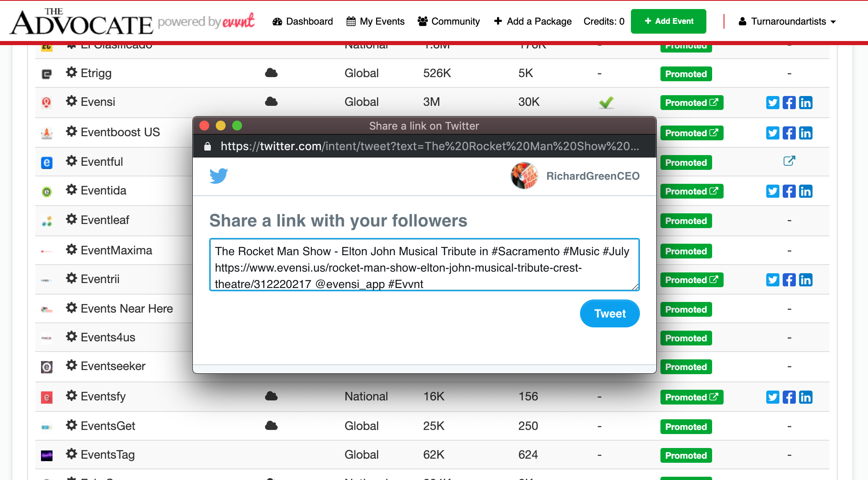Go to My Events
This screenshot has width=868, height=480.
[375, 21]
